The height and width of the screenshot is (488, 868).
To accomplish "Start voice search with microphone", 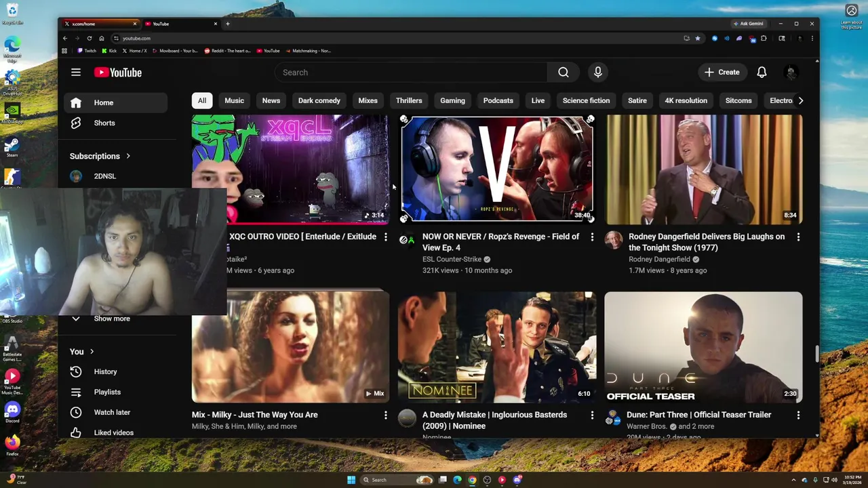I will click(598, 73).
